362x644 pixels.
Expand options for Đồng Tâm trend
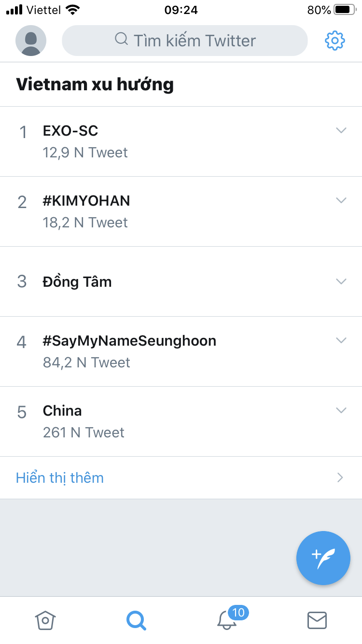(x=341, y=281)
